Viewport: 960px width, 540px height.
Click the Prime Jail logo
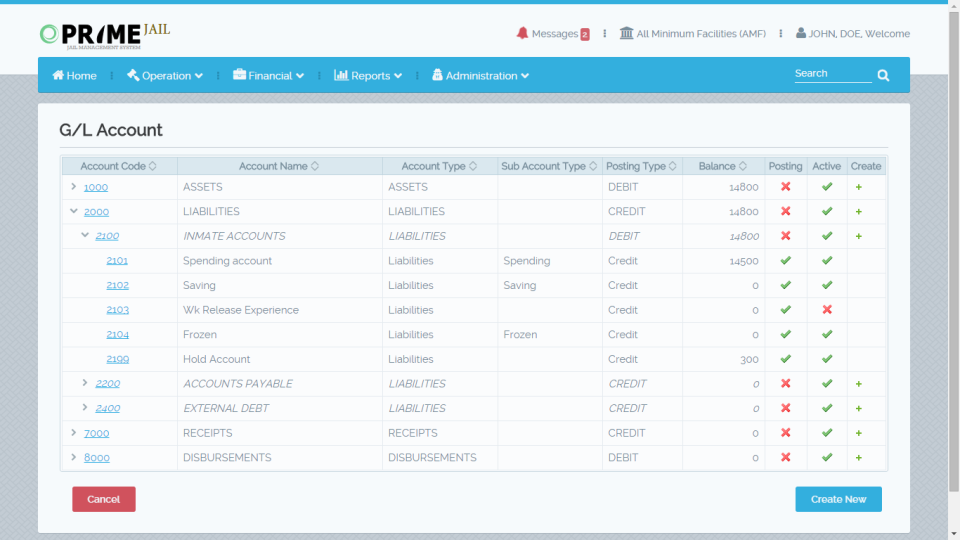tap(105, 36)
